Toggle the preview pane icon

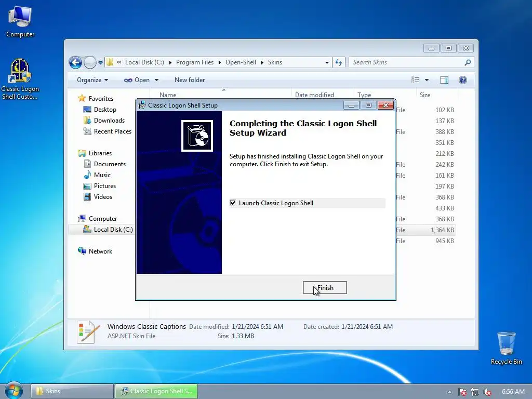click(444, 80)
